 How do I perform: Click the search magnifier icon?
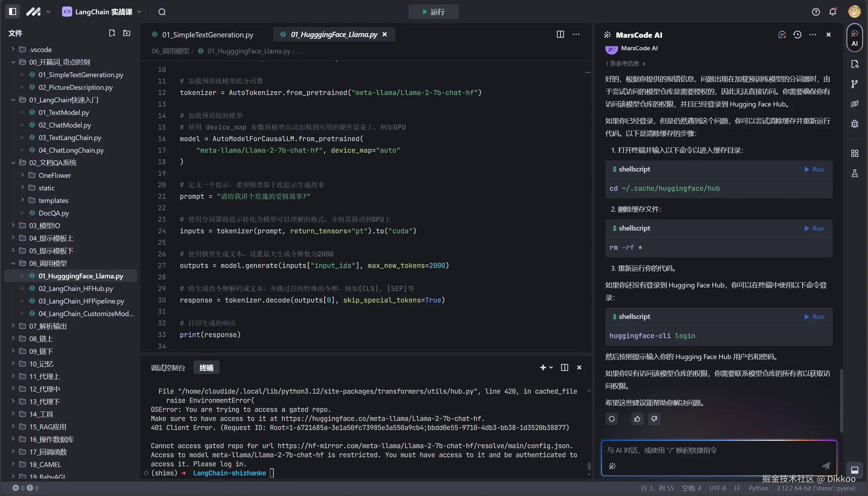click(x=162, y=12)
